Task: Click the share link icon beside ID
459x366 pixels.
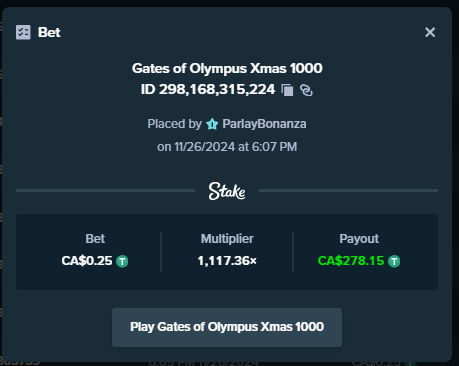Action: coord(306,90)
